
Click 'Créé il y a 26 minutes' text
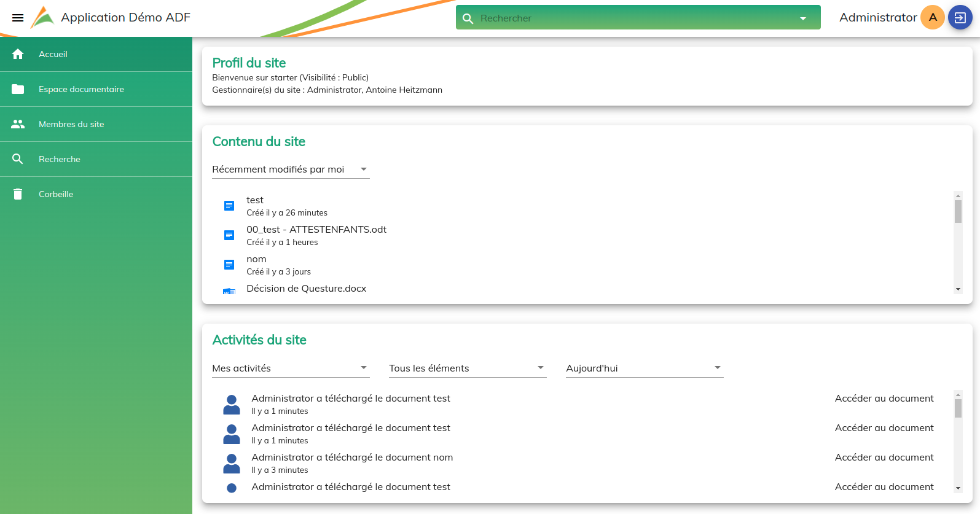(x=287, y=213)
